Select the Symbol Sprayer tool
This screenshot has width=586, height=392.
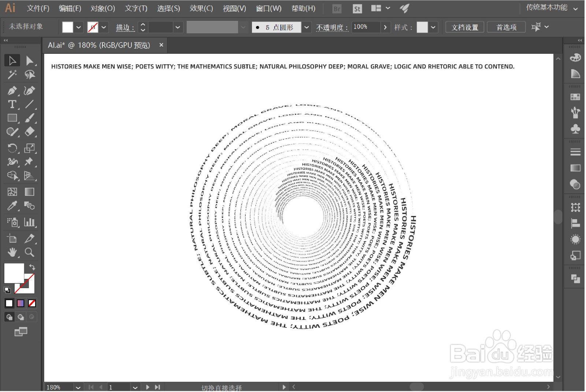click(12, 222)
